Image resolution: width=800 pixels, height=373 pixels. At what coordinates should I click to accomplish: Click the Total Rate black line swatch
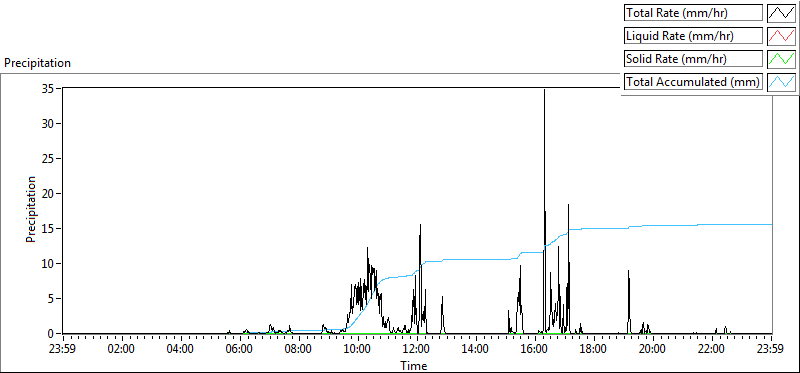(781, 13)
